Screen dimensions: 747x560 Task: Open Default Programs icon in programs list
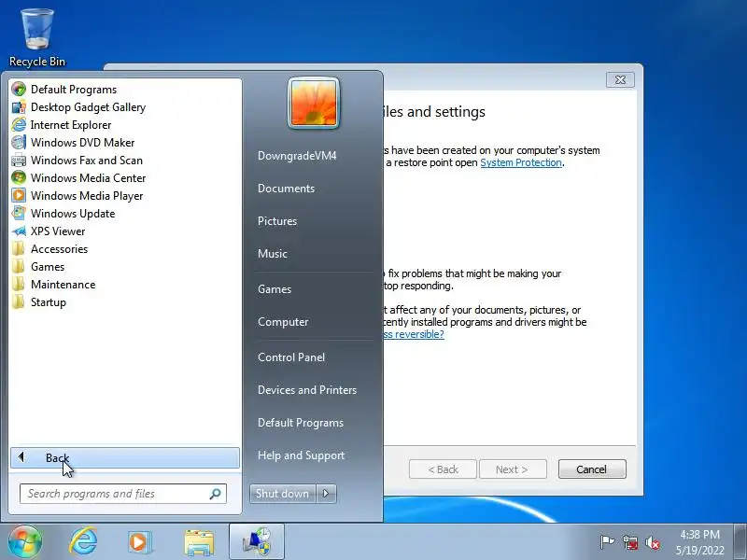pos(19,89)
